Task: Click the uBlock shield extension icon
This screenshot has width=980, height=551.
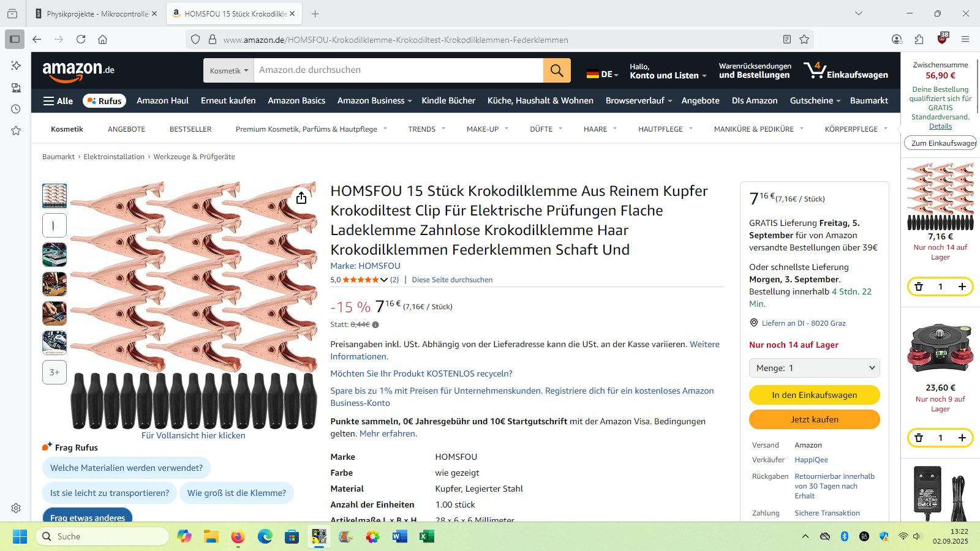Action: pyautogui.click(x=942, y=39)
